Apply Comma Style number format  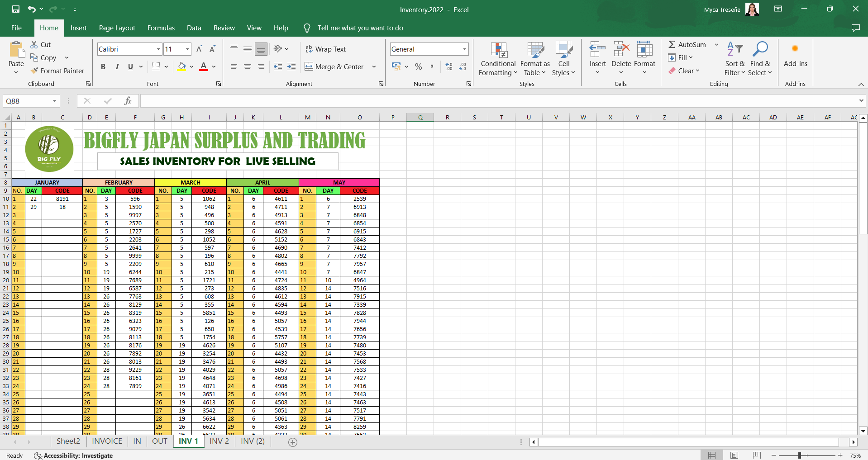click(432, 66)
